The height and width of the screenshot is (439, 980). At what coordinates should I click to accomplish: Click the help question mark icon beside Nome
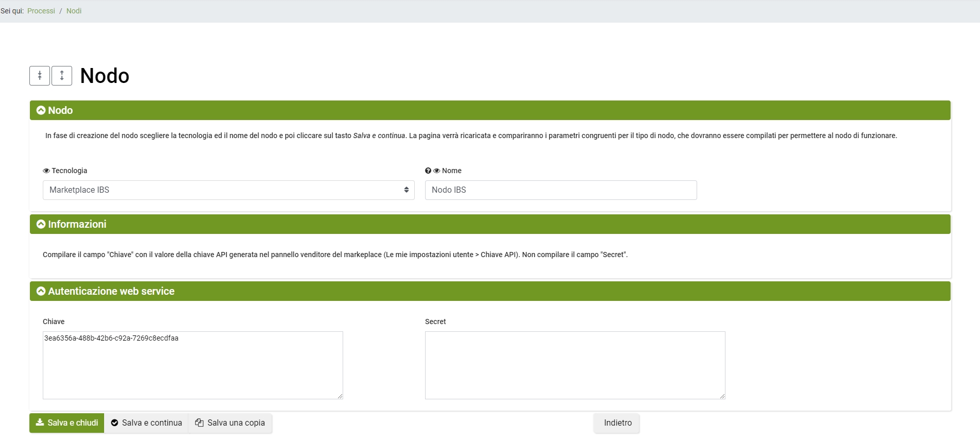pos(428,171)
